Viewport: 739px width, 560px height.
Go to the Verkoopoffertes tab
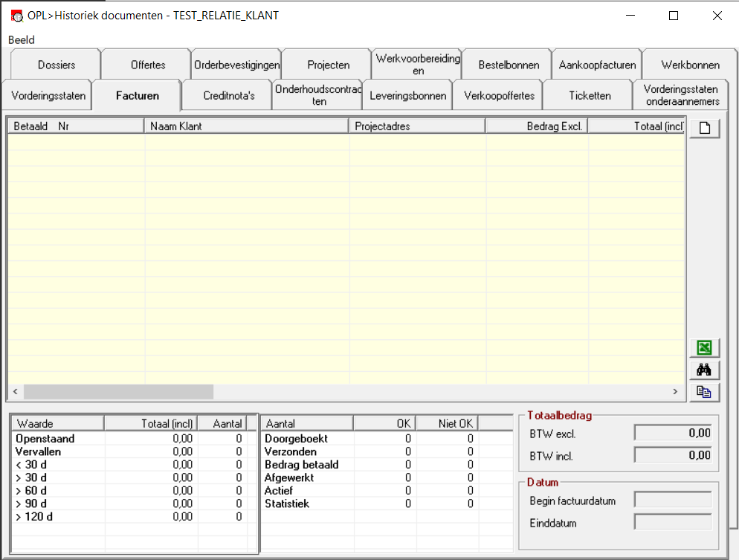click(499, 96)
